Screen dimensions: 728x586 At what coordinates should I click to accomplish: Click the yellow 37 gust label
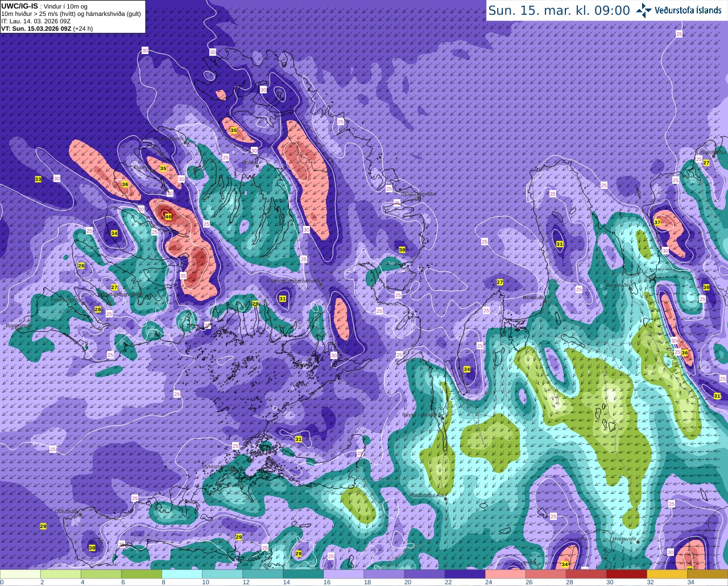pos(657,222)
